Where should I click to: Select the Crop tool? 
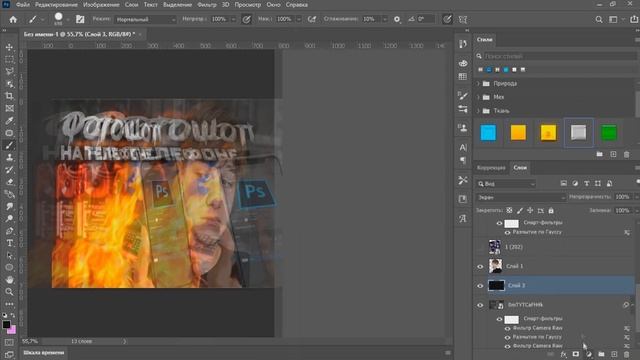click(x=9, y=96)
